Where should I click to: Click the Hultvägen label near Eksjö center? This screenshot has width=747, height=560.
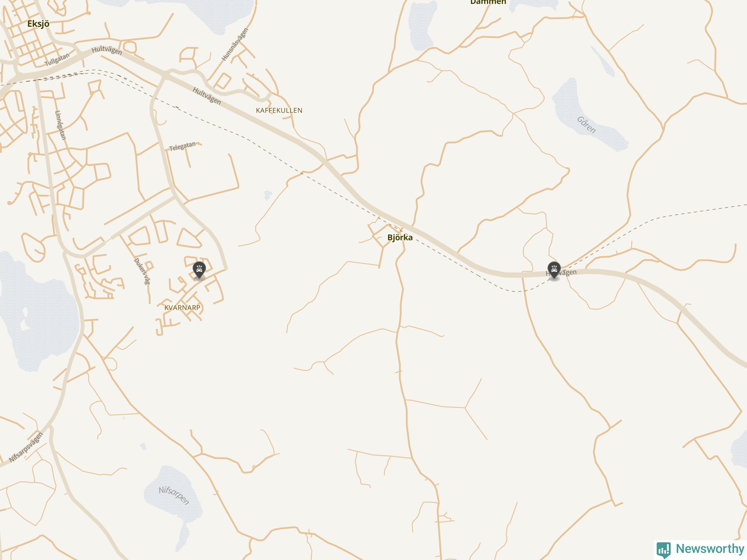[107, 50]
